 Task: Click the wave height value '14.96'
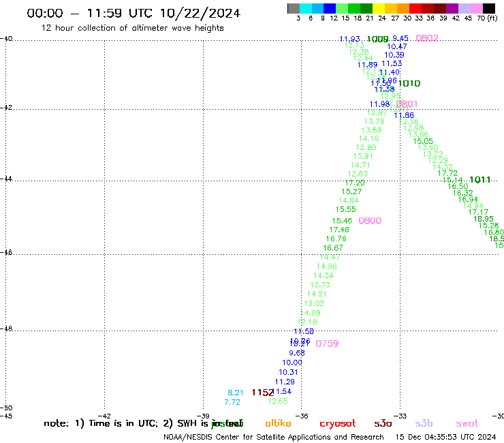click(326, 266)
